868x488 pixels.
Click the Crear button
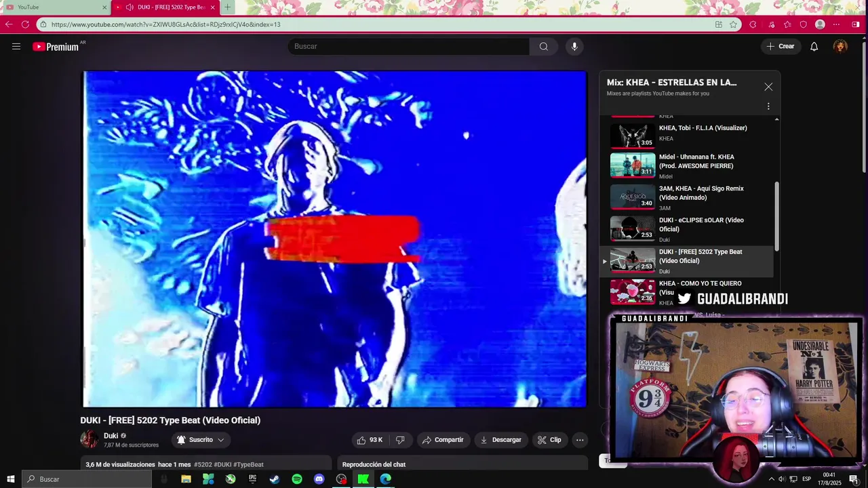tap(781, 47)
